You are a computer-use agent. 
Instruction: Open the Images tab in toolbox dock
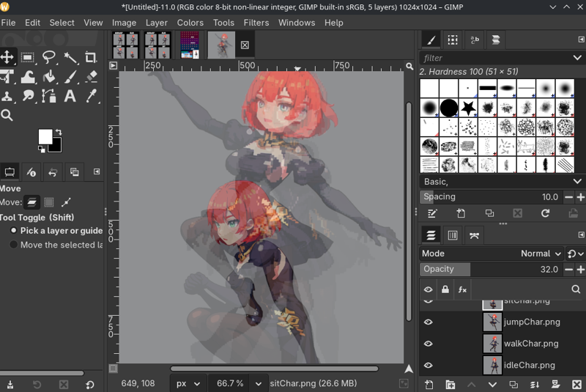point(75,172)
